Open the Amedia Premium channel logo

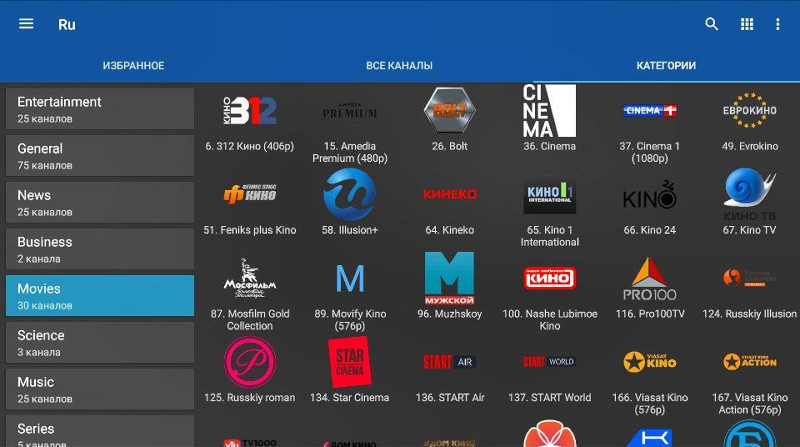tap(349, 111)
